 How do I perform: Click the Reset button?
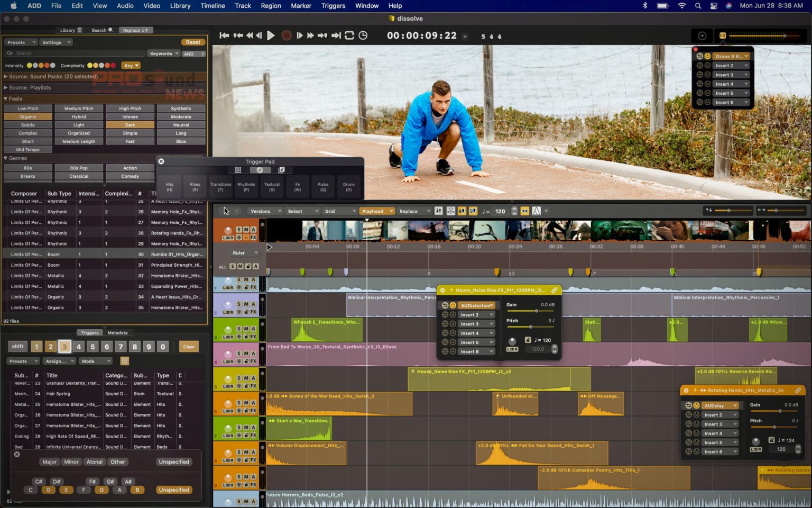click(x=193, y=42)
